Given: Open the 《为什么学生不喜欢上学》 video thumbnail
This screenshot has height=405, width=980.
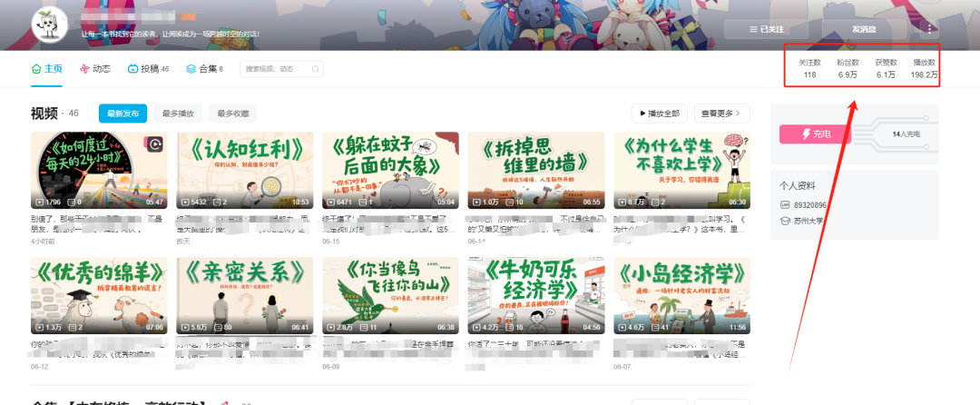Looking at the screenshot, I should pos(681,170).
